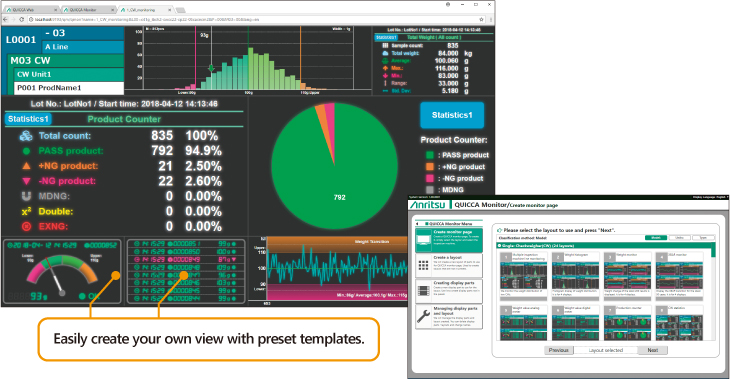Collapse the Single Checkweigher (CW) layouts section
This screenshot has width=730, height=379.
[x=500, y=245]
